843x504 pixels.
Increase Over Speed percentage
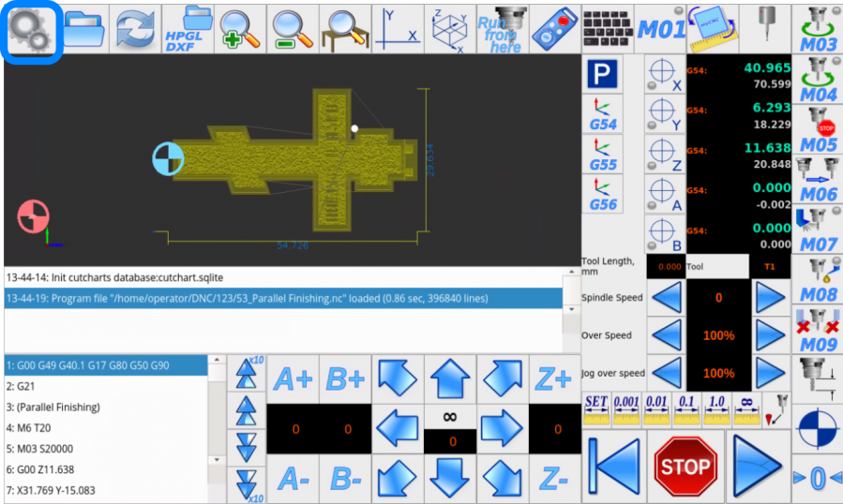click(x=771, y=334)
